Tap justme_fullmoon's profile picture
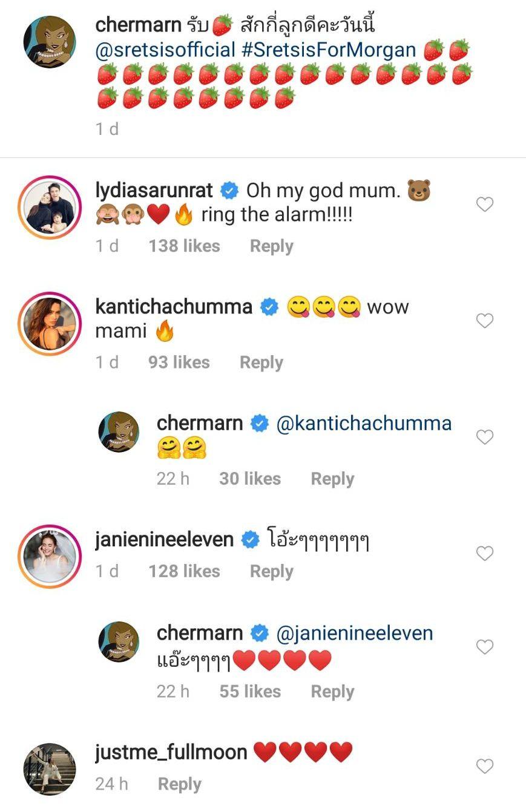 [x=50, y=769]
